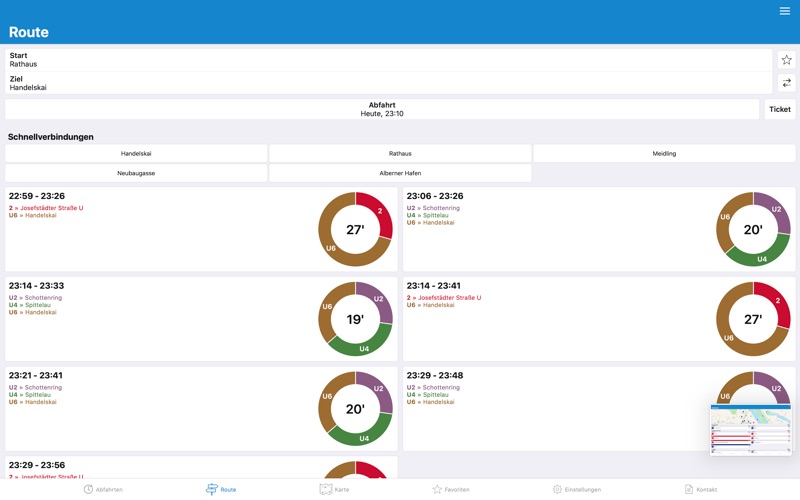This screenshot has height=500, width=800.
Task: Click the 19' duration ring chart
Action: (356, 319)
